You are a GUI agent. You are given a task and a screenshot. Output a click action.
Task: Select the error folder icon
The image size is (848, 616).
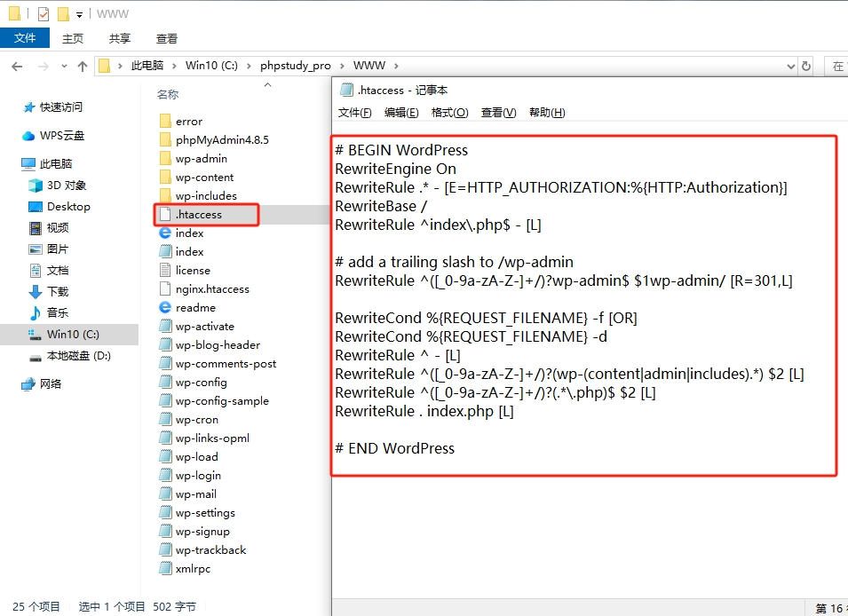(x=165, y=121)
